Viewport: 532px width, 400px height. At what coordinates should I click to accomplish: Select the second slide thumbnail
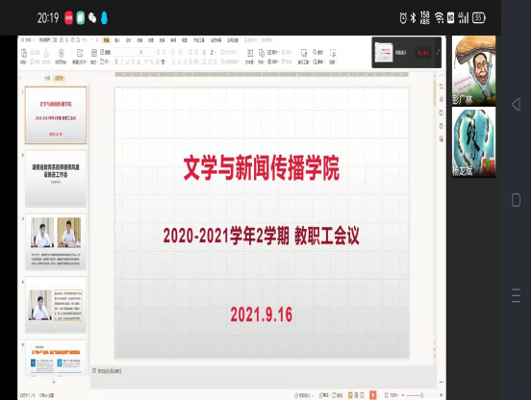[56, 179]
